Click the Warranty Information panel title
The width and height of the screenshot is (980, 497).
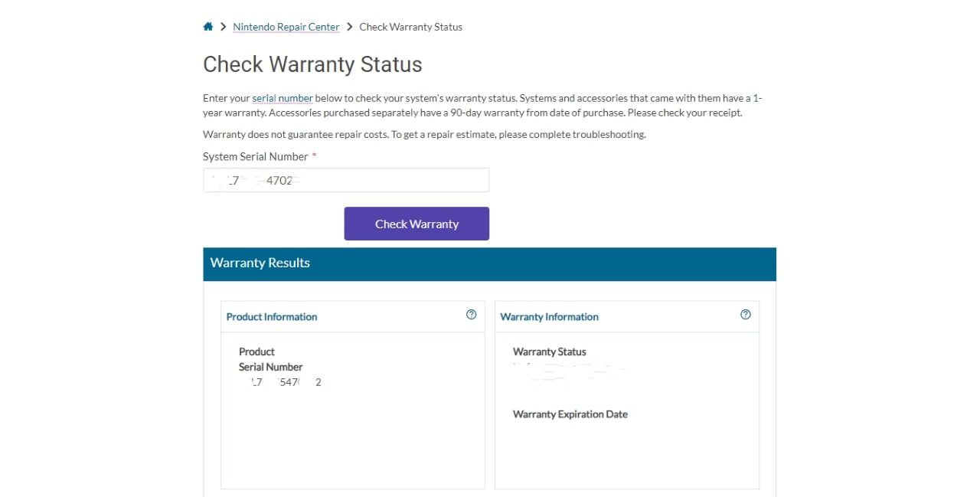coord(550,317)
